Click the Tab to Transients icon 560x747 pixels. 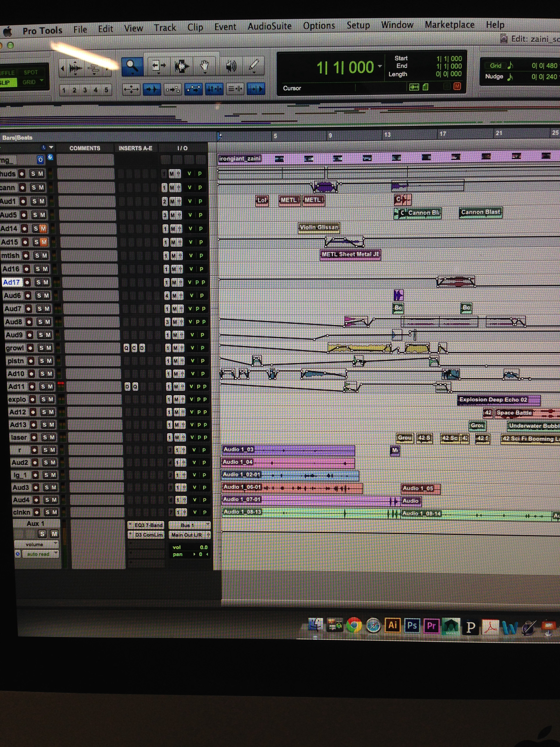click(x=152, y=90)
